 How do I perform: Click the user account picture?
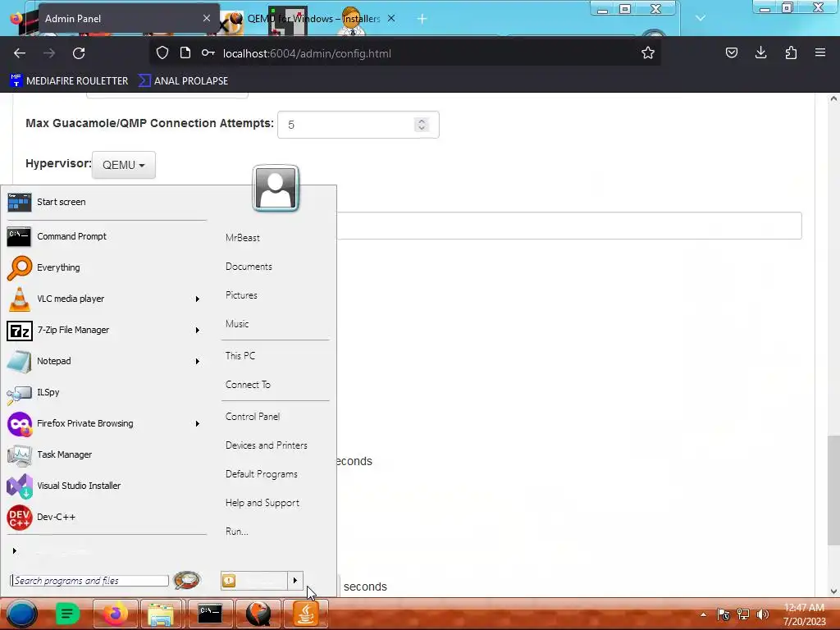tap(276, 188)
